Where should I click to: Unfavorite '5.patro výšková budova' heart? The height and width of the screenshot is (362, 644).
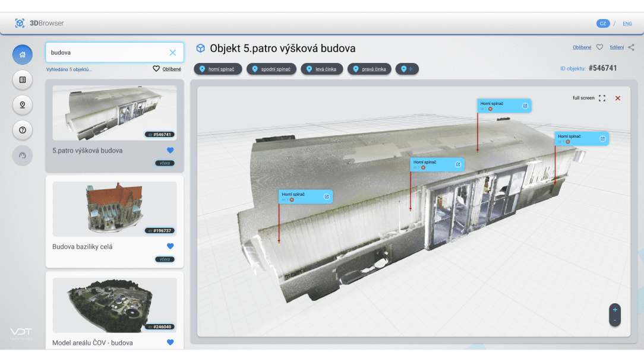[170, 151]
